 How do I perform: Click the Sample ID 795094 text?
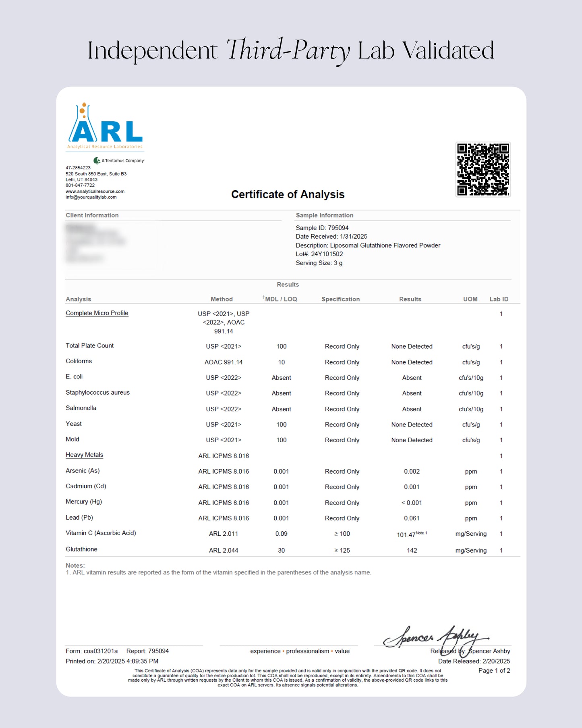pos(322,228)
